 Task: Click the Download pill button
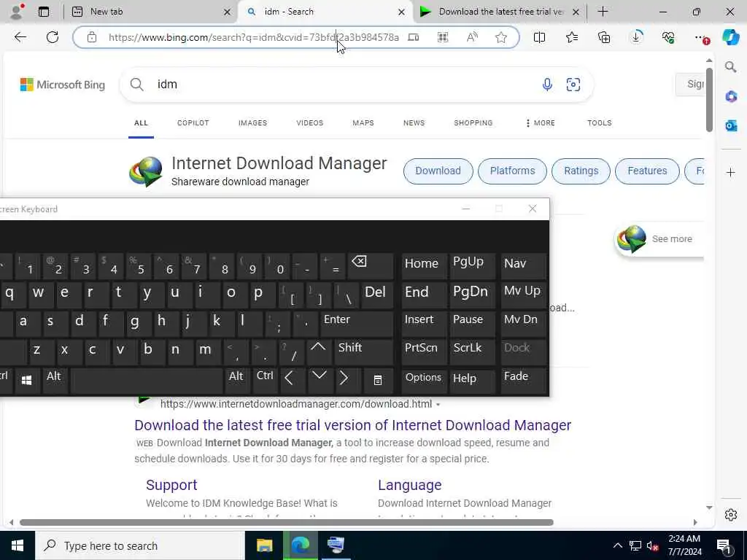coord(438,171)
